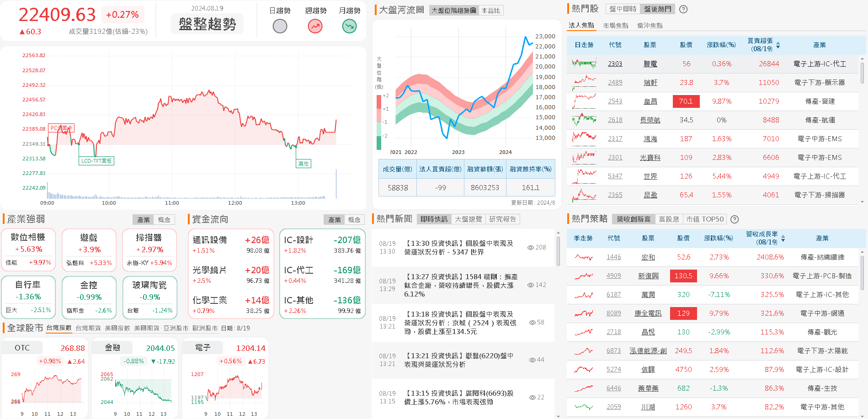Click the IC-設計 fund flow row

coord(322,244)
